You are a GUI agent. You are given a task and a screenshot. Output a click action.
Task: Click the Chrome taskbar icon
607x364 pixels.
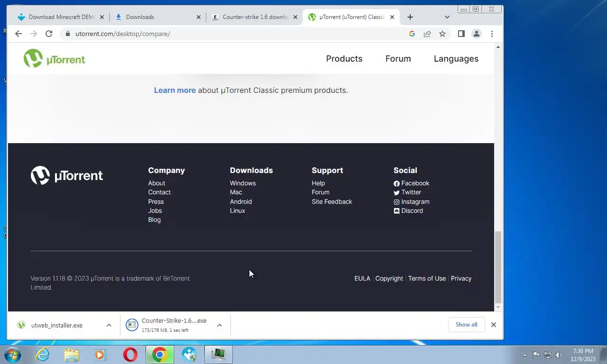(160, 355)
